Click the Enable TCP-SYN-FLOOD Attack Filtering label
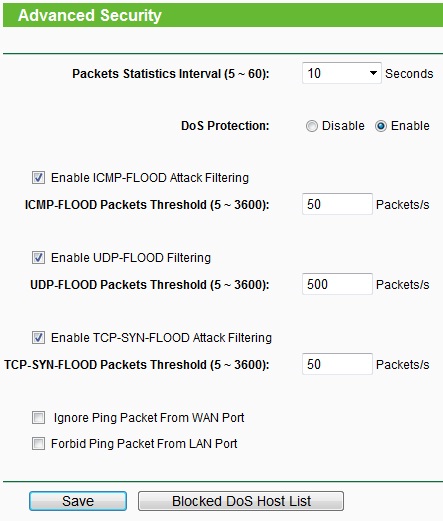The image size is (443, 521). 161,338
